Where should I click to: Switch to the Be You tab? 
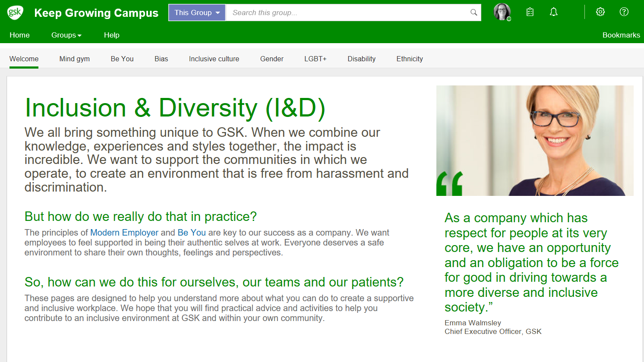click(122, 59)
